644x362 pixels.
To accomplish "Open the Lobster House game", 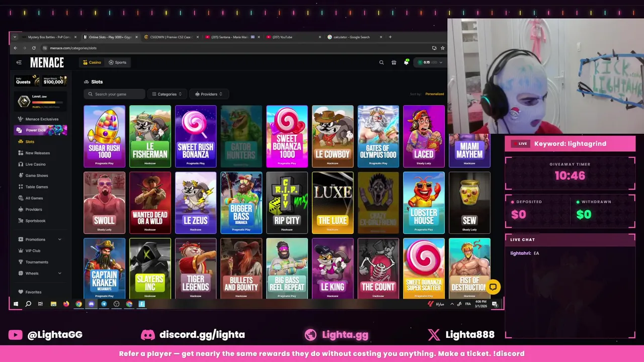I will point(424,203).
